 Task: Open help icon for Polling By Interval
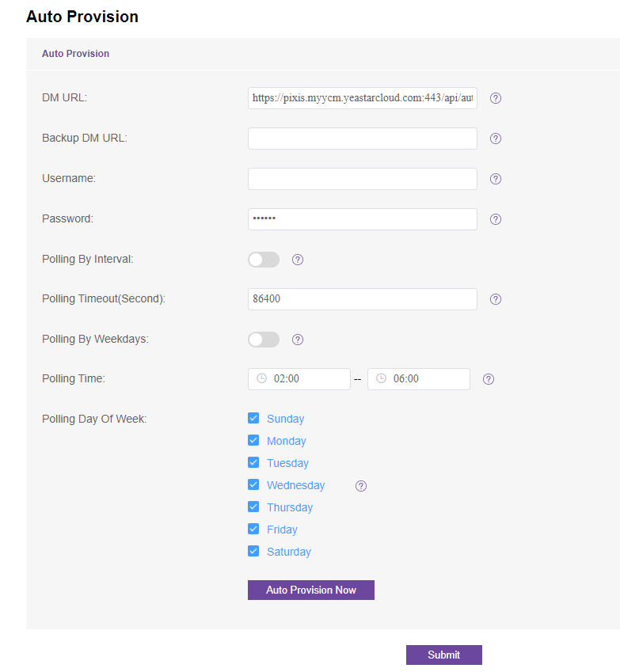pos(298,260)
